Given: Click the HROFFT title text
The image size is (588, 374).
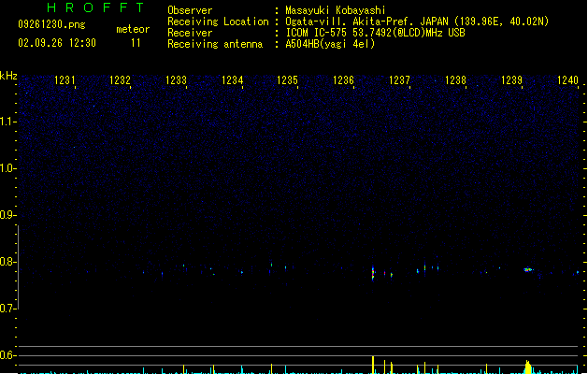Looking at the screenshot, I should (x=95, y=7).
